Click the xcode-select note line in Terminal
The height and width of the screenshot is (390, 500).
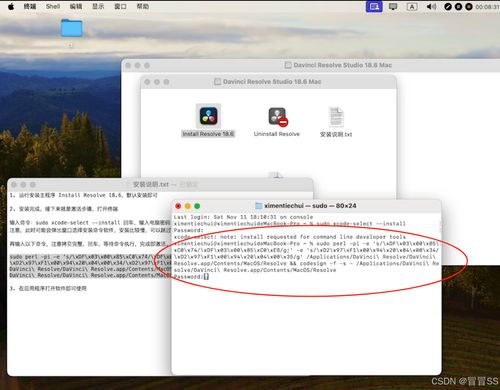290,237
